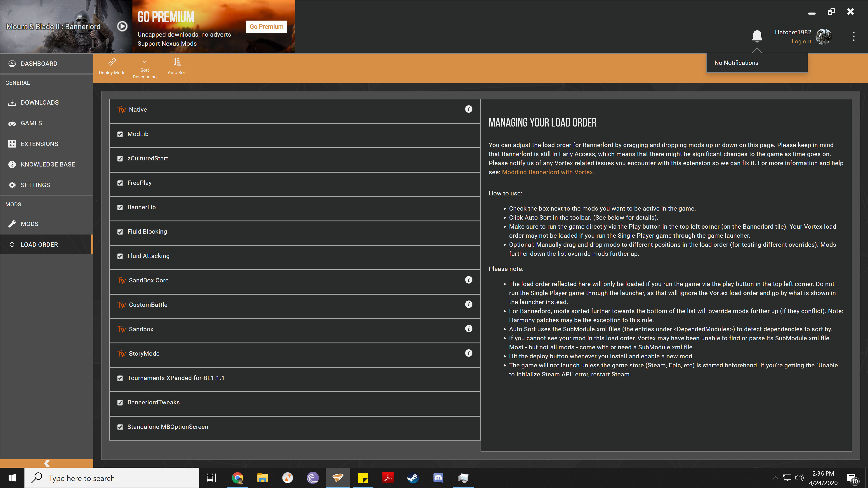Disable the Fluid Blocking mod

pos(120,232)
